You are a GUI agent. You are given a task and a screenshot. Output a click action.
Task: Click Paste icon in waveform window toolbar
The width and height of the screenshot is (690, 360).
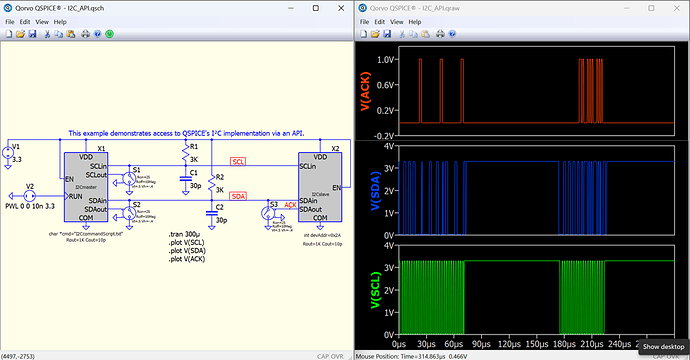(426, 34)
